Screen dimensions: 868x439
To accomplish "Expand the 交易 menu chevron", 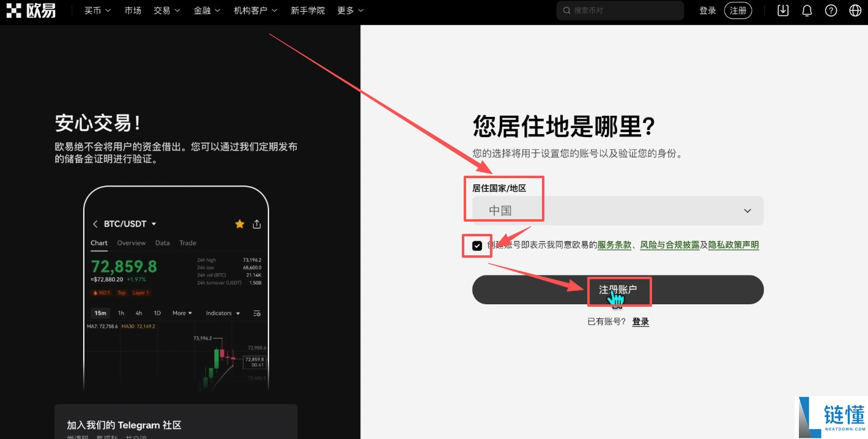I will pos(177,10).
